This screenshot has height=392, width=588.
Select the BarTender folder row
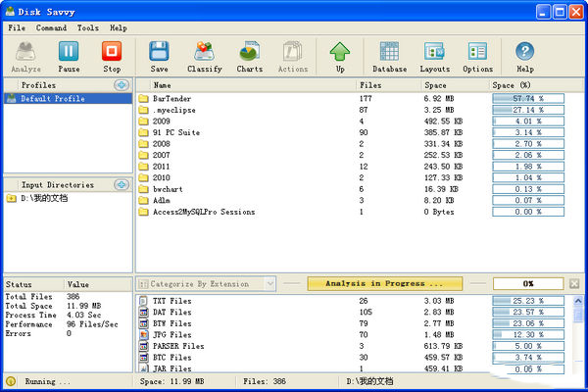[x=171, y=99]
